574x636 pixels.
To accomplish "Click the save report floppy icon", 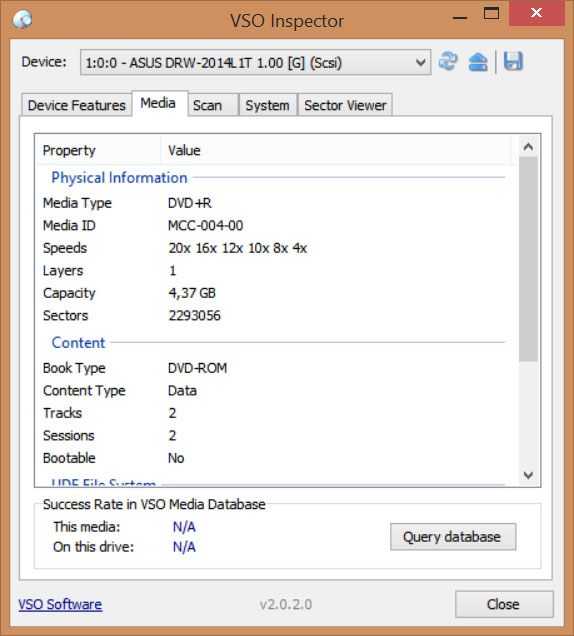I will point(513,62).
